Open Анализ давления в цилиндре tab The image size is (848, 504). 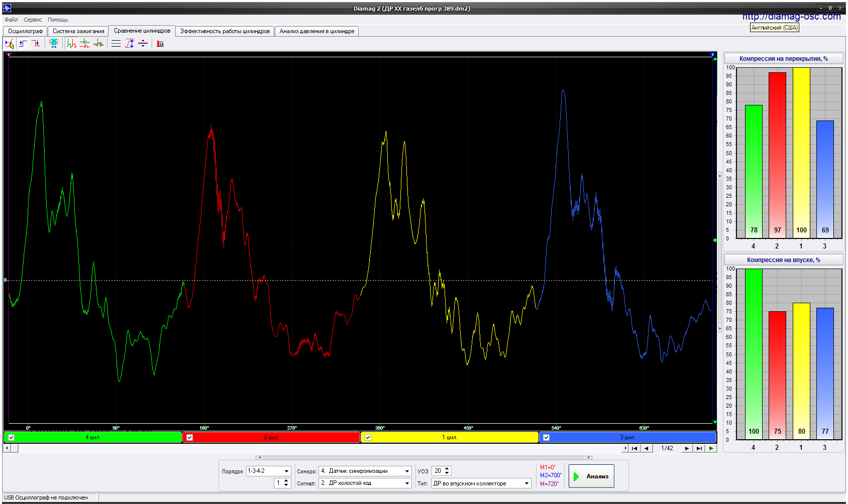point(317,31)
